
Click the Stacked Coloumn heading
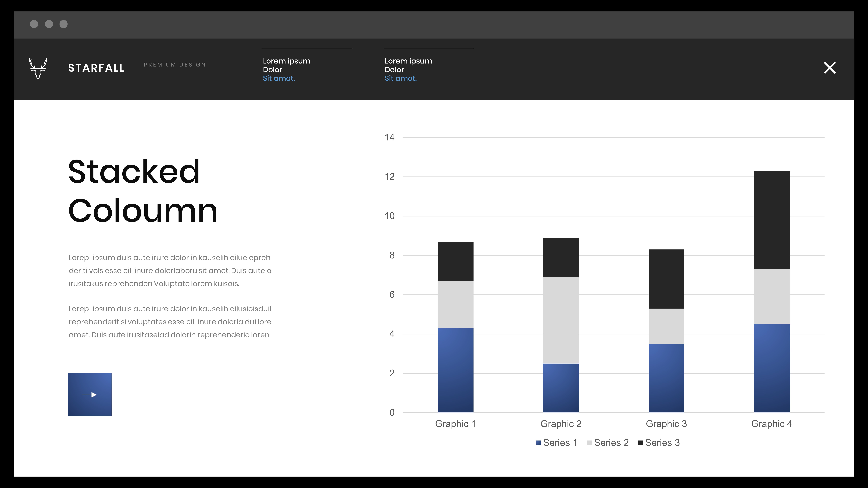[x=143, y=191]
